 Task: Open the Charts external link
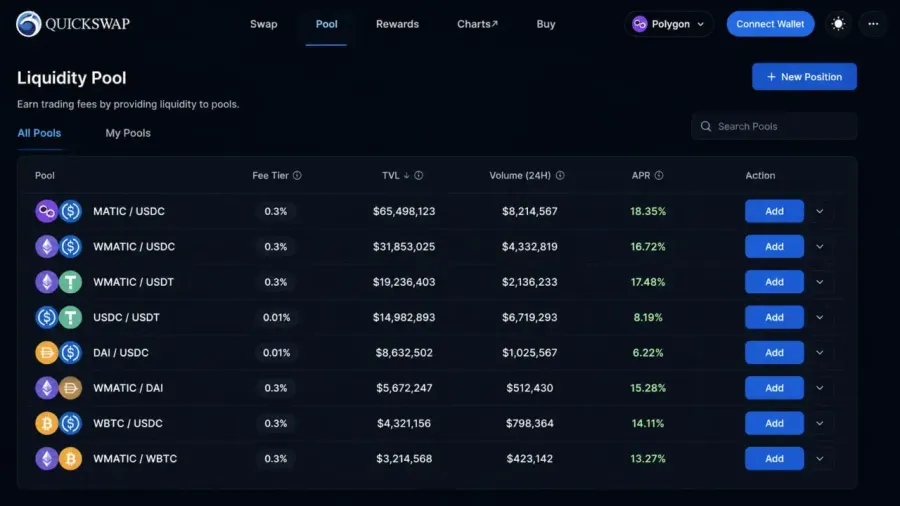click(x=477, y=24)
